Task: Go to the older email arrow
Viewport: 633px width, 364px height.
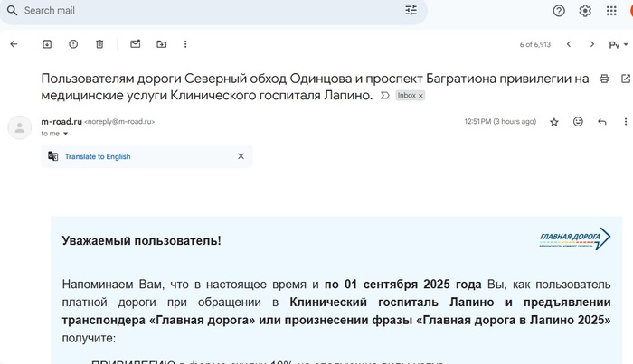Action: 591,44
